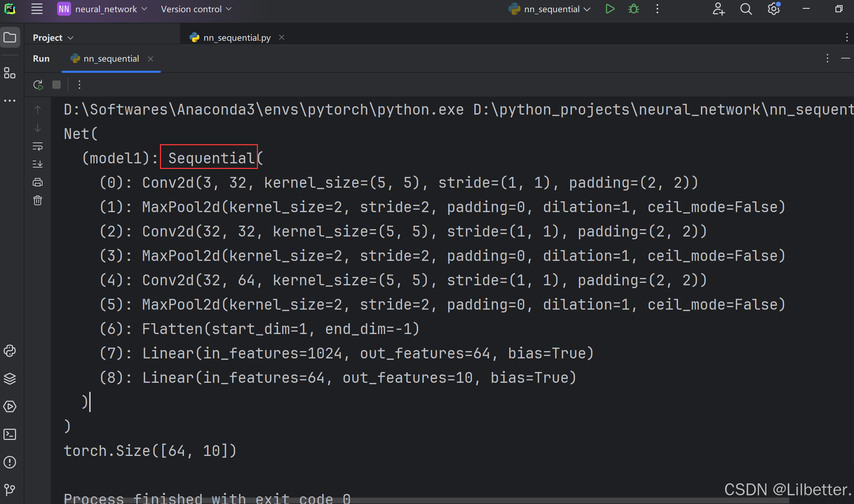
Task: Open Python Packages layers icon
Action: (x=10, y=379)
